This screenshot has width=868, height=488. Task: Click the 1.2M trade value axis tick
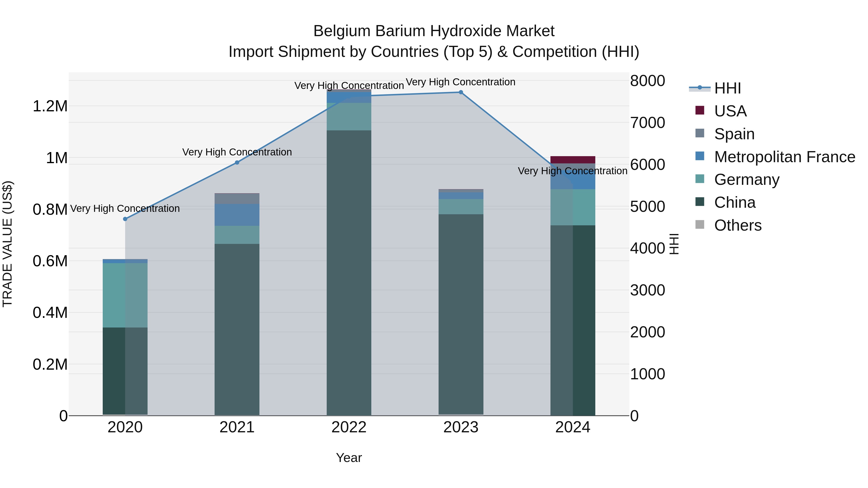pyautogui.click(x=50, y=107)
